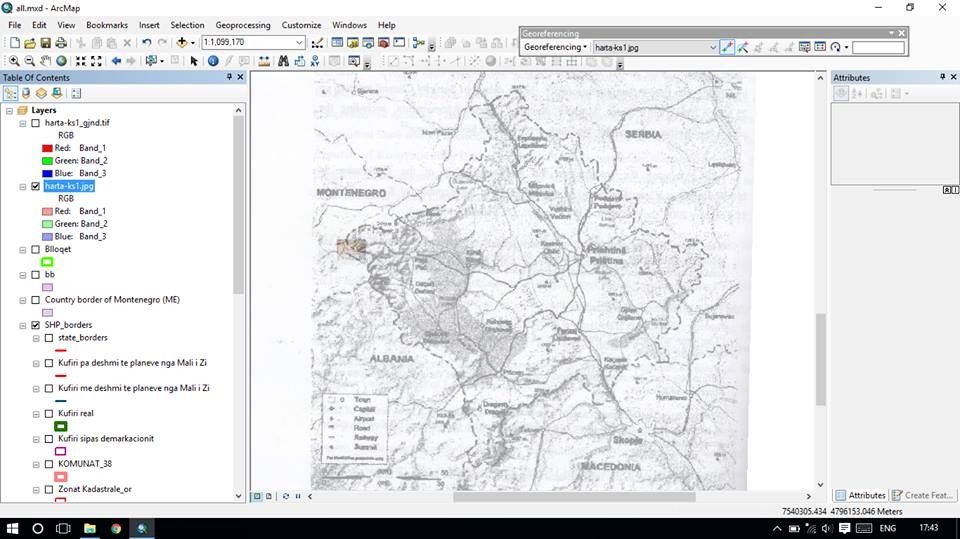Screen dimensions: 960x539
Task: Select the Identify tool
Action: [x=213, y=61]
